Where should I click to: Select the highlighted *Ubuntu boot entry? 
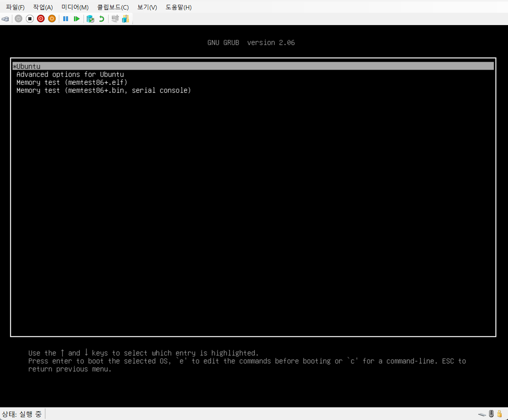(x=253, y=66)
